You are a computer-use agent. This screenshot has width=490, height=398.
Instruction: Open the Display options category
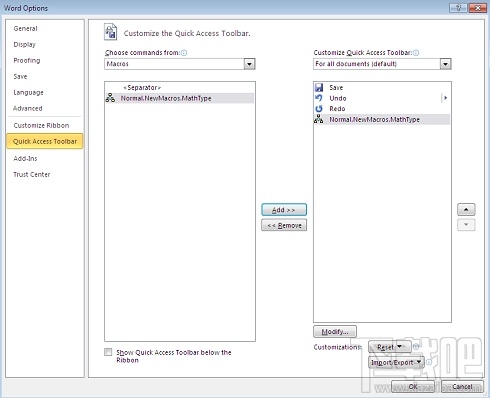(x=24, y=44)
